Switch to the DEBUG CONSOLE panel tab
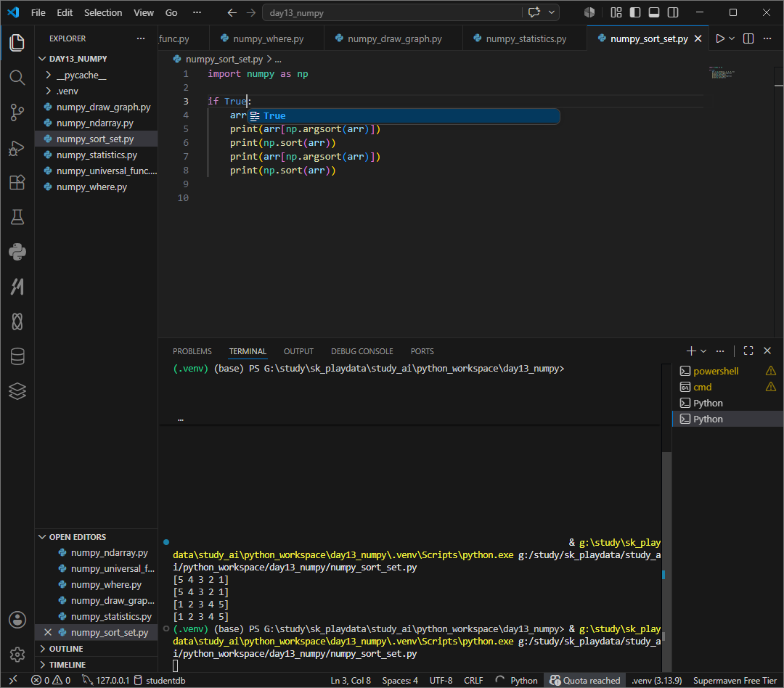784x688 pixels. pos(362,351)
